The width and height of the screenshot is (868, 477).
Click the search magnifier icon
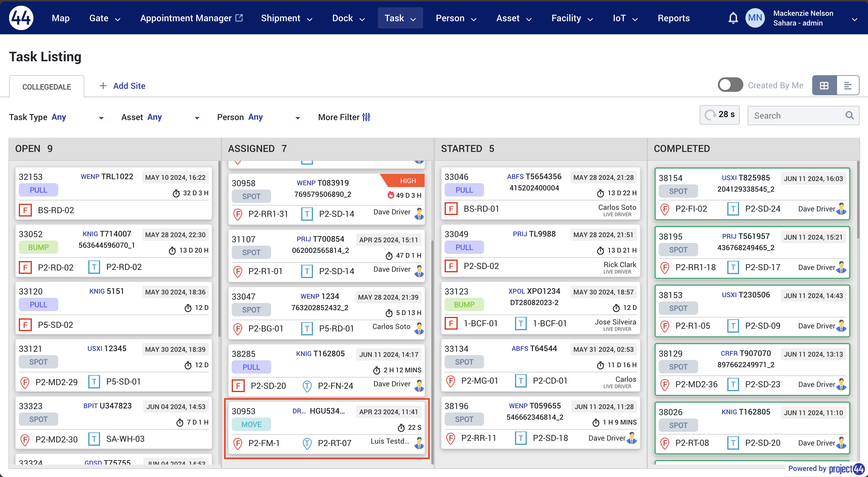(849, 116)
